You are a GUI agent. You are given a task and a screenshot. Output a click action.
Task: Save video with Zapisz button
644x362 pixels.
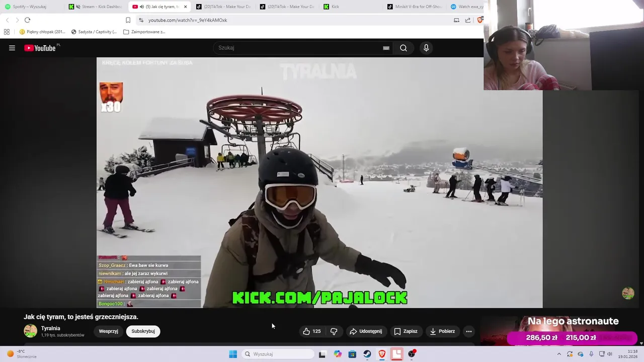click(x=406, y=331)
